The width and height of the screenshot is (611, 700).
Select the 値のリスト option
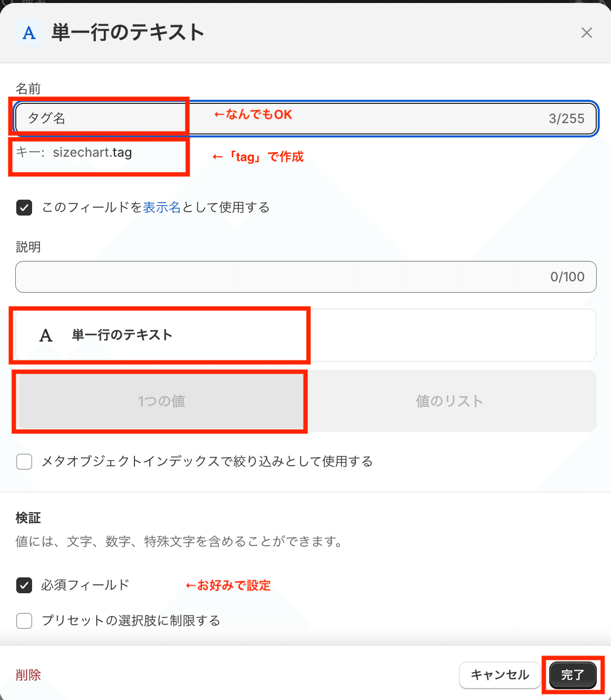[450, 401]
